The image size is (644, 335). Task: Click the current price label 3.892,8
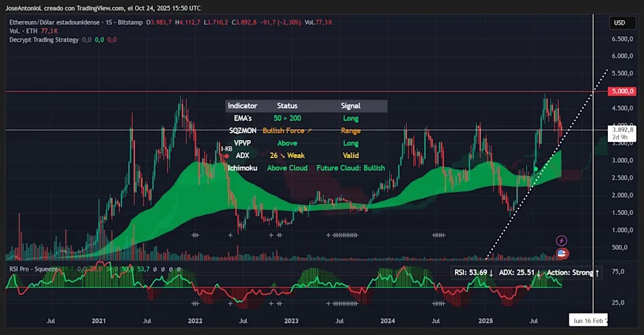623,130
